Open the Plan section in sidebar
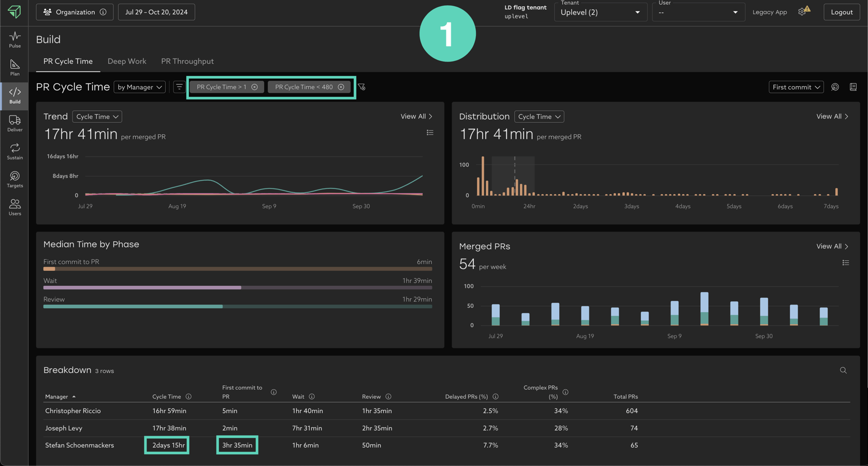 [x=15, y=67]
